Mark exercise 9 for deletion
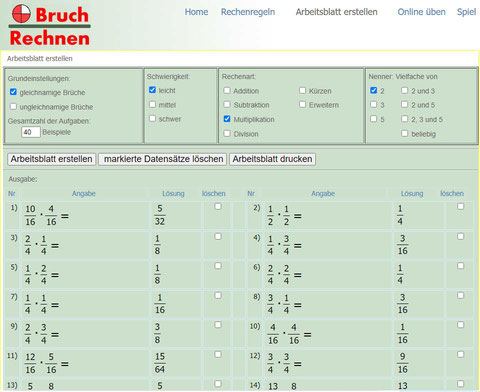The image size is (480, 392). click(218, 325)
